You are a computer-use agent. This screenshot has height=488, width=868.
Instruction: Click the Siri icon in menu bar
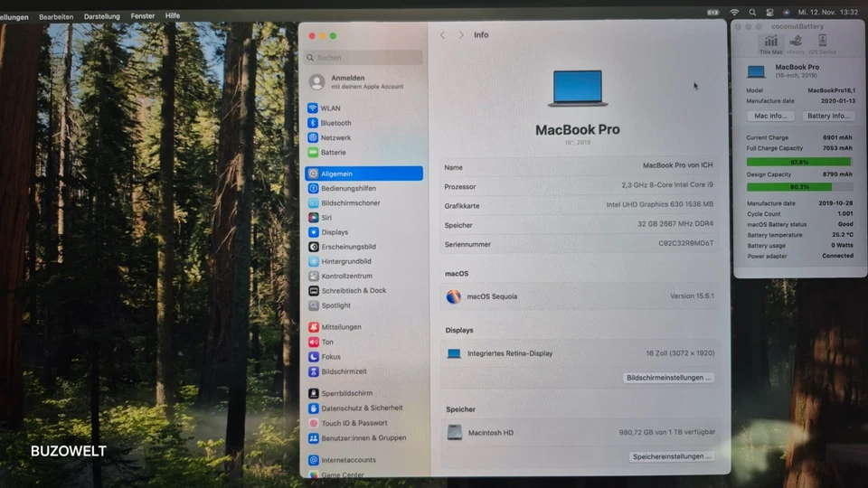786,12
